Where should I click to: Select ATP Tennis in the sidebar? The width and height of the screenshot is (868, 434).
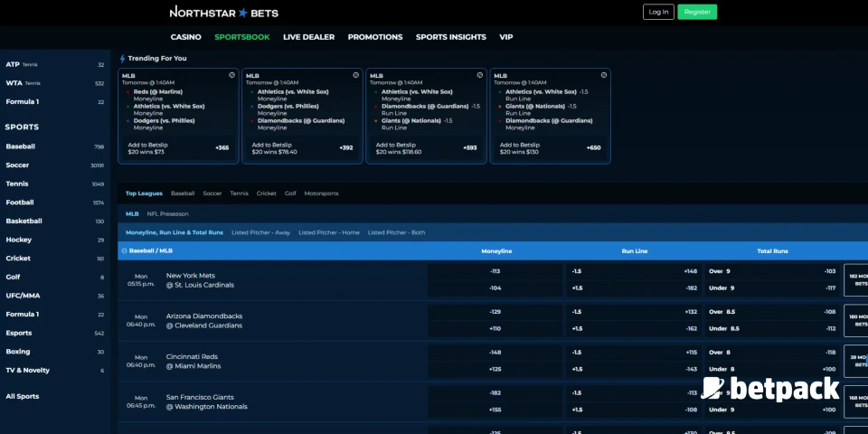point(55,65)
